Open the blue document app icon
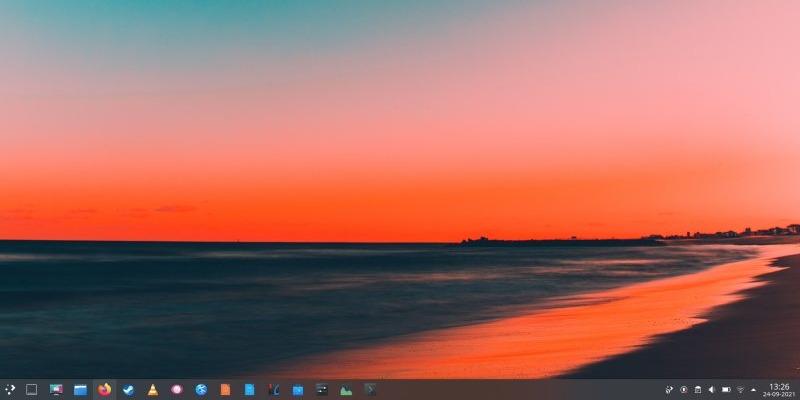The image size is (800, 400). click(x=249, y=389)
